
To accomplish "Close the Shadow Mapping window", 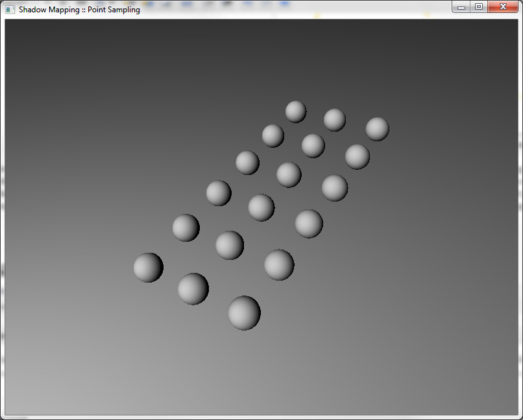I will coord(503,7).
